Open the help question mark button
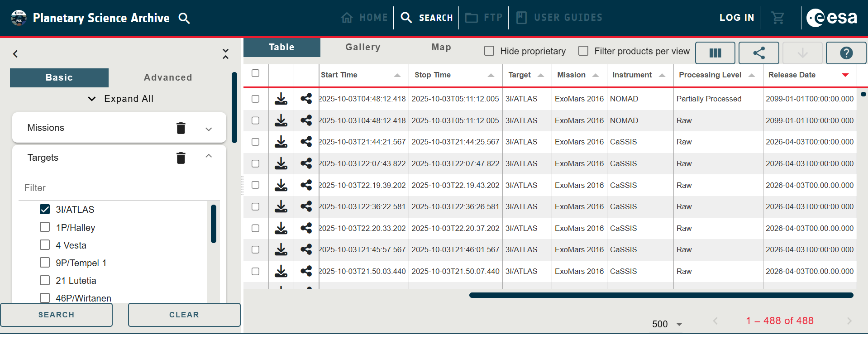Image resolution: width=868 pixels, height=340 pixels. 846,53
